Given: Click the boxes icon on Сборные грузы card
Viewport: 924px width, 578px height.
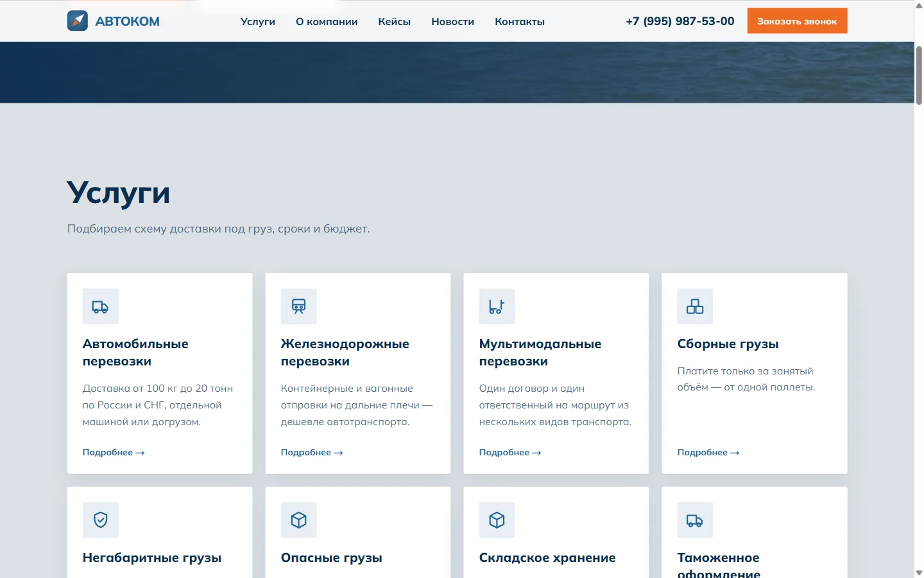Looking at the screenshot, I should coord(695,306).
